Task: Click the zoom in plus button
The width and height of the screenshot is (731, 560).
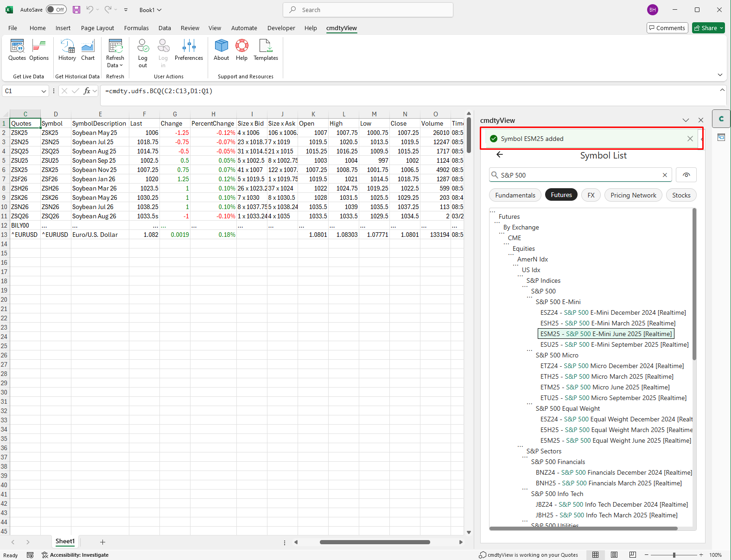Action: coord(701,555)
